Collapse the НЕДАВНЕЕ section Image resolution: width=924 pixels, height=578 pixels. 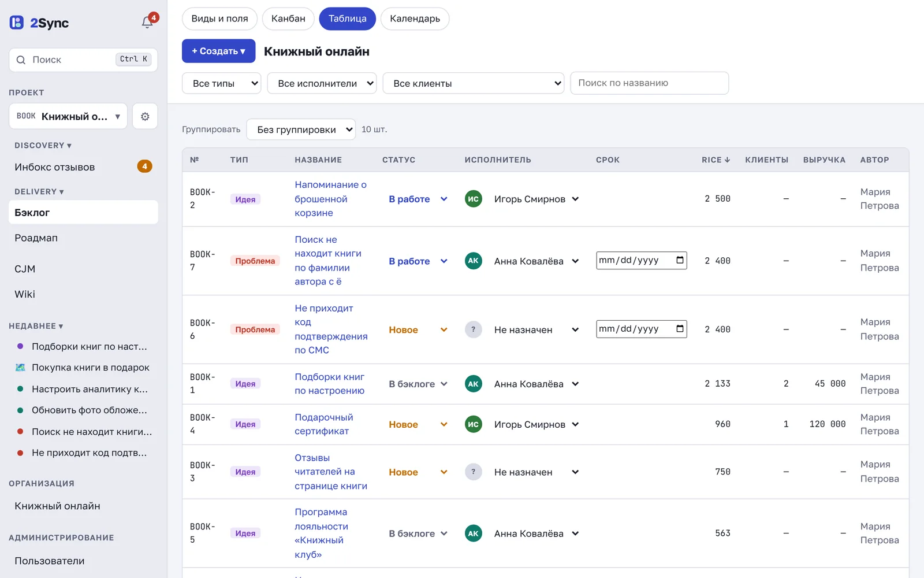pyautogui.click(x=36, y=326)
